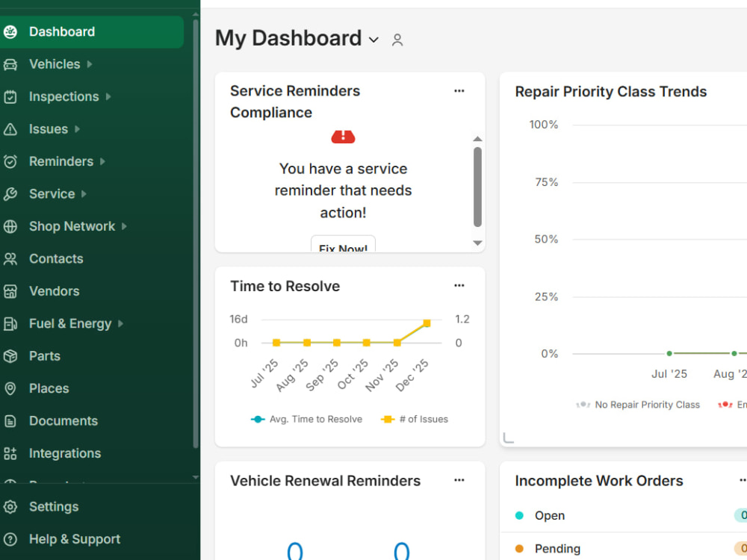Click the red alert icon in Service Reminders Compliance
Screen dimensions: 747x560
coord(343,137)
